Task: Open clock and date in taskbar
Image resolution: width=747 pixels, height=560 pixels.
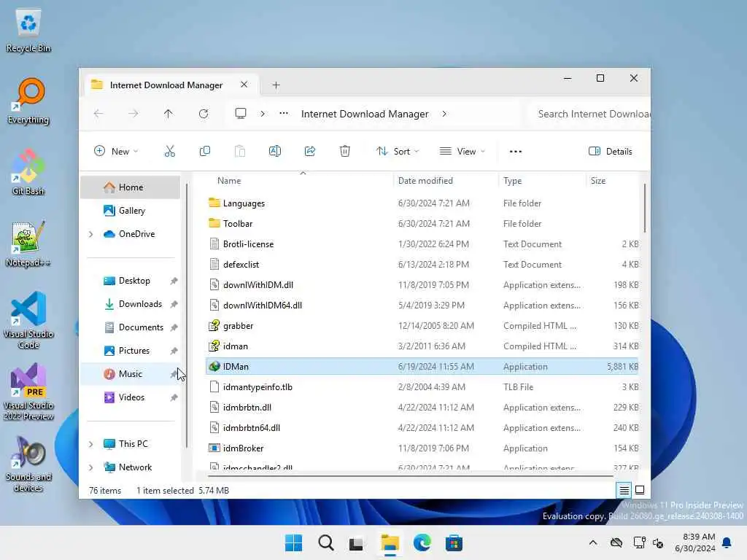Action: pos(694,542)
